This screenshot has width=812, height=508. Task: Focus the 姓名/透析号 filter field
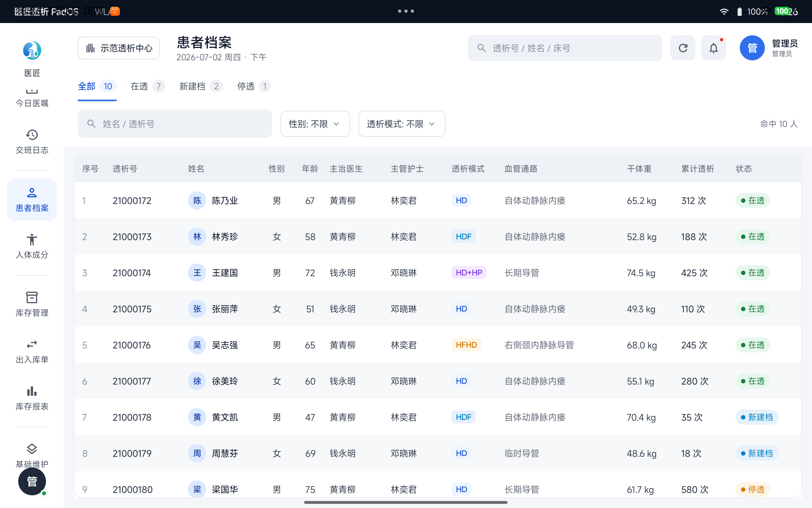point(174,124)
